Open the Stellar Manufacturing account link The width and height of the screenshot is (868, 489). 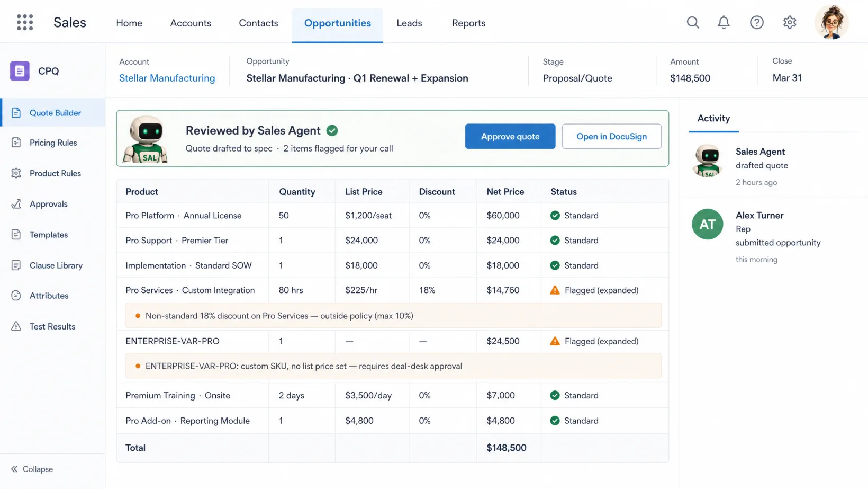pyautogui.click(x=167, y=78)
